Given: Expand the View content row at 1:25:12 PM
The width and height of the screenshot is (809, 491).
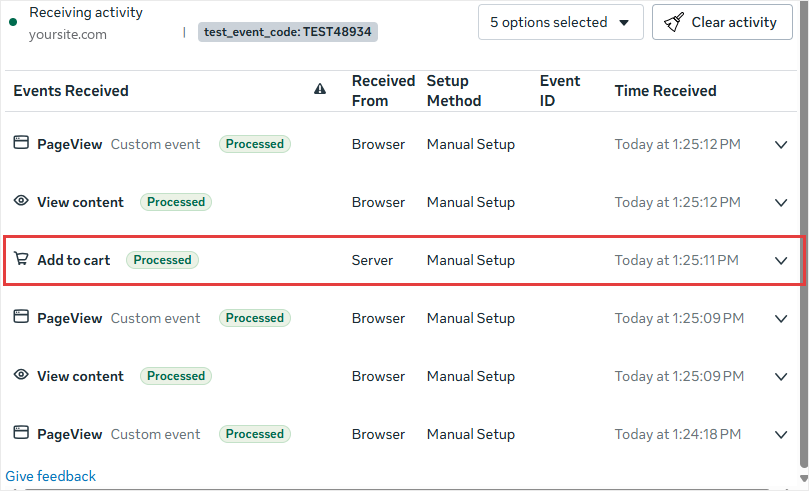Looking at the screenshot, I should click(x=781, y=203).
